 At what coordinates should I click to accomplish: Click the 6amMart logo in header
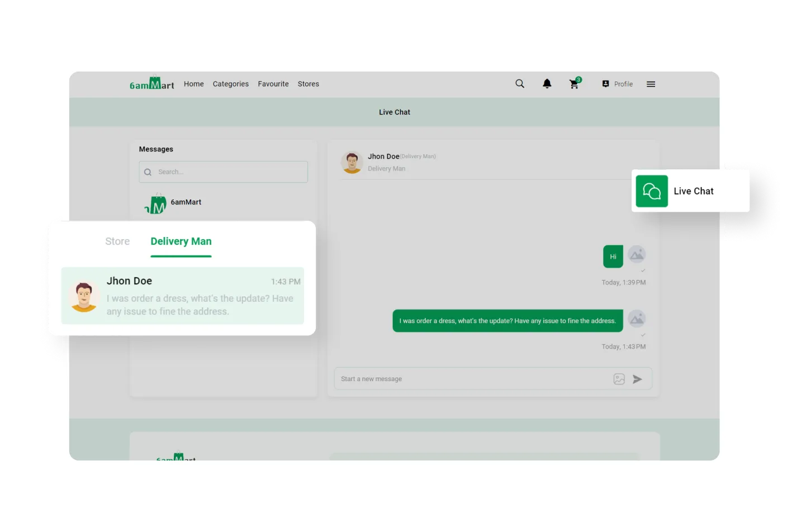151,84
